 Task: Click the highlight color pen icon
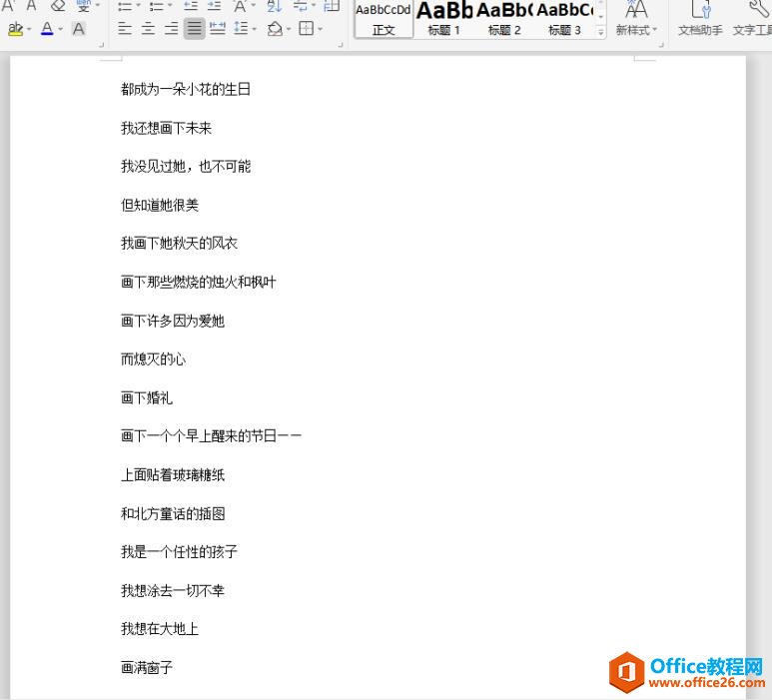(x=15, y=29)
